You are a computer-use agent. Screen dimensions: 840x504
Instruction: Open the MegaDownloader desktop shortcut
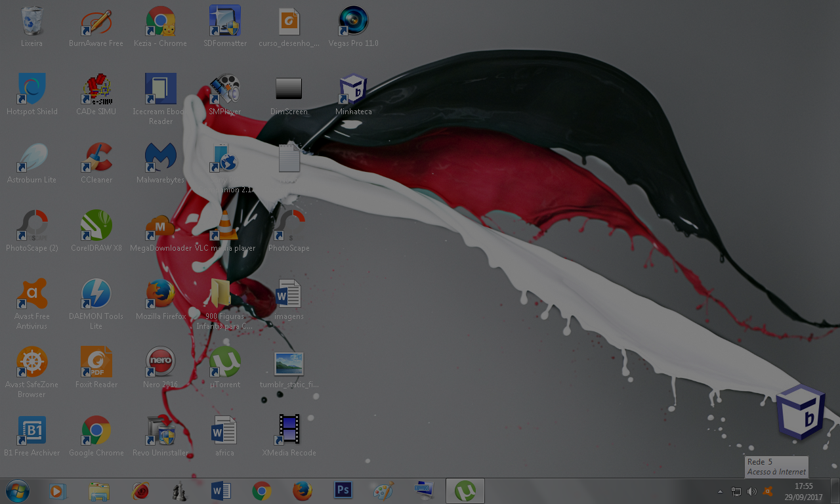point(160,231)
